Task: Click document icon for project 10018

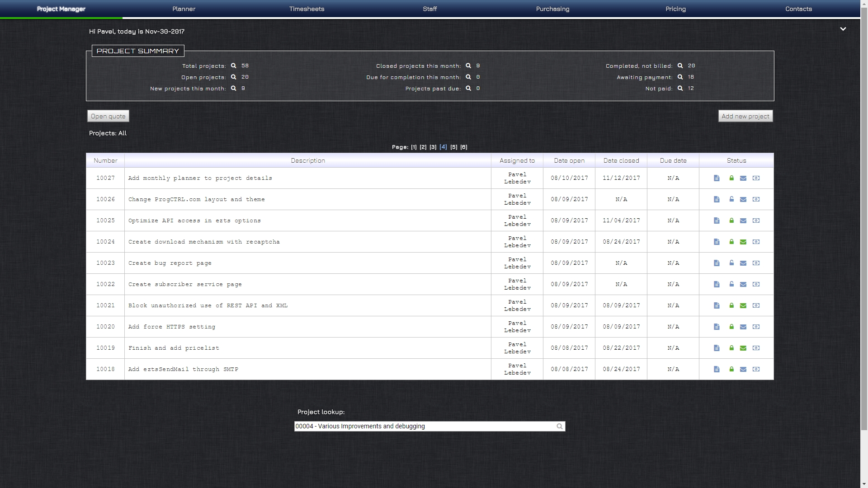Action: click(717, 369)
